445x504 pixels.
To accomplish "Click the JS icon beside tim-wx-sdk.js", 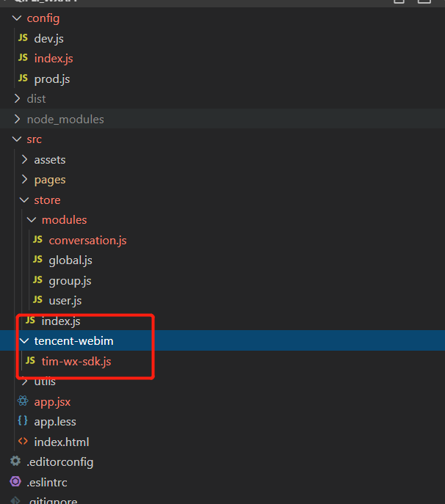I will [30, 361].
